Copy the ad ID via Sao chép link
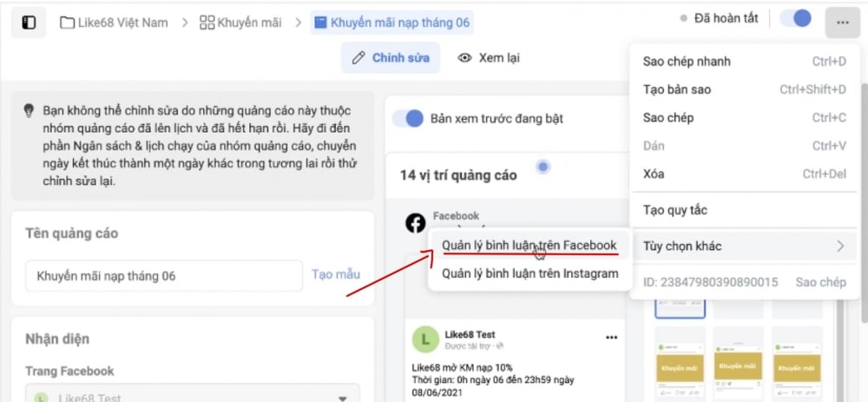Screen dimensions: 868x402 coord(821,282)
